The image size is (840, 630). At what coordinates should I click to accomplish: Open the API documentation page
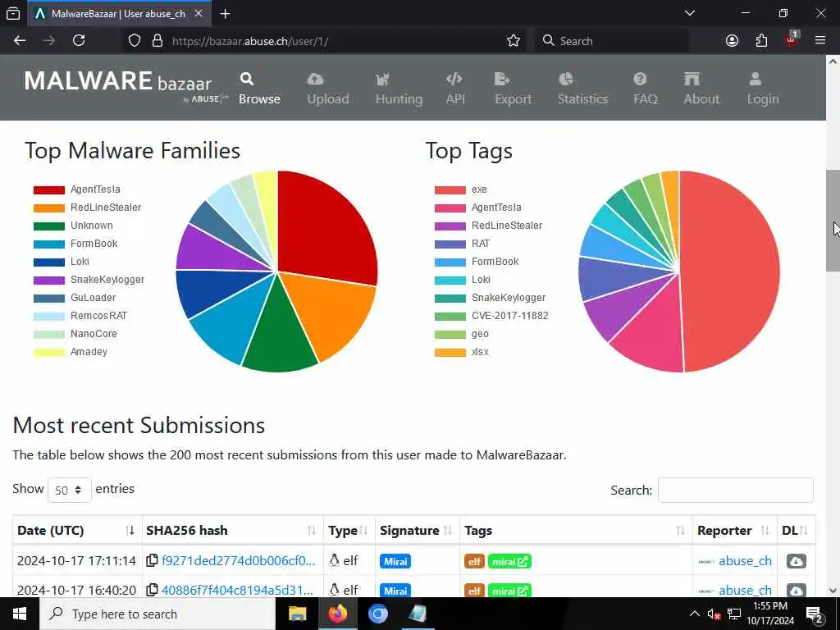coord(454,89)
